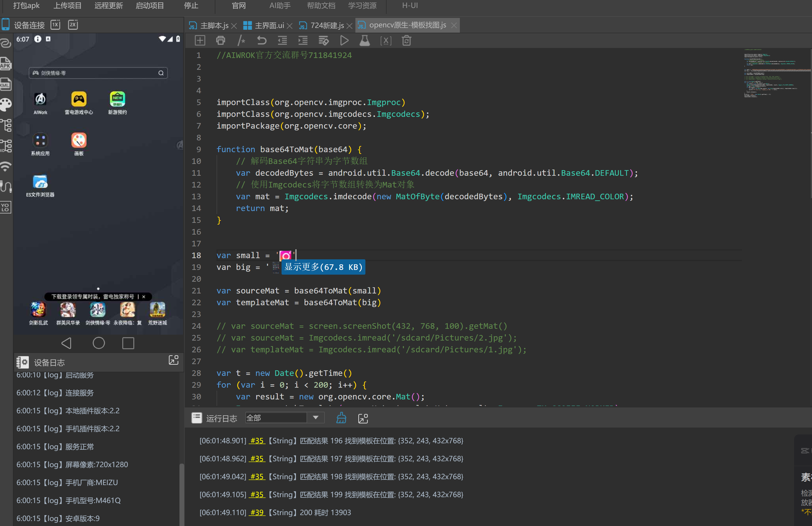Click the device log screenshot icon

pos(174,360)
